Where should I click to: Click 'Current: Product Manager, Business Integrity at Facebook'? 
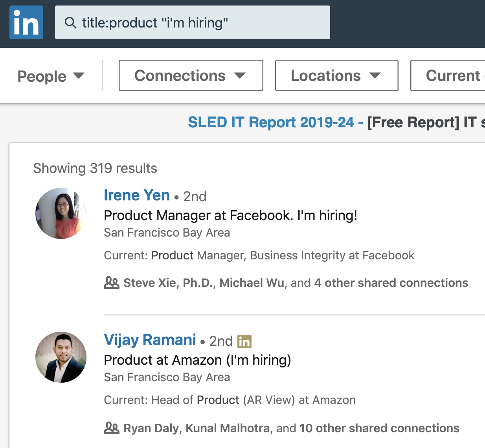259,255
